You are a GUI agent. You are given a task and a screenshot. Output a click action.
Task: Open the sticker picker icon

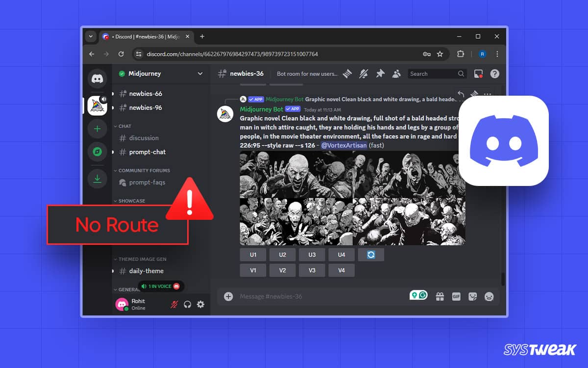pyautogui.click(x=473, y=296)
